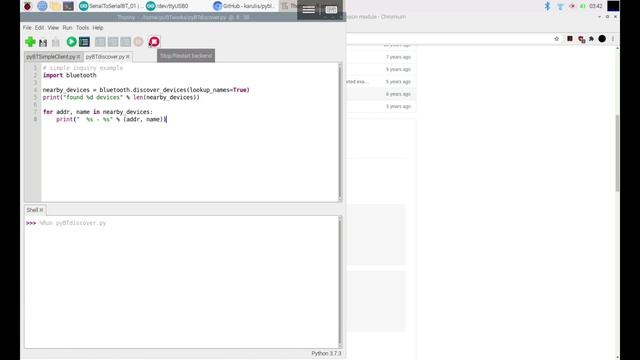Click the green New file plus icon
This screenshot has width=640, height=360.
(30, 42)
